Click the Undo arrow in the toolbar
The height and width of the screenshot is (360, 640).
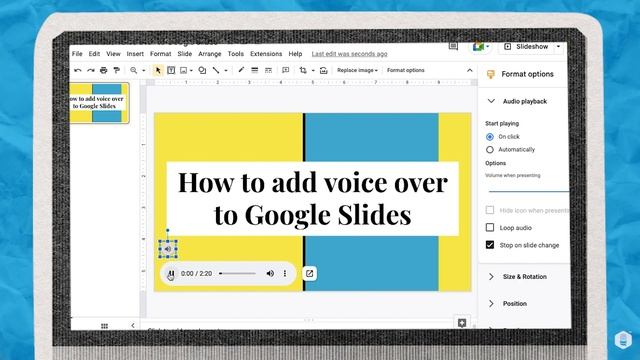78,71
